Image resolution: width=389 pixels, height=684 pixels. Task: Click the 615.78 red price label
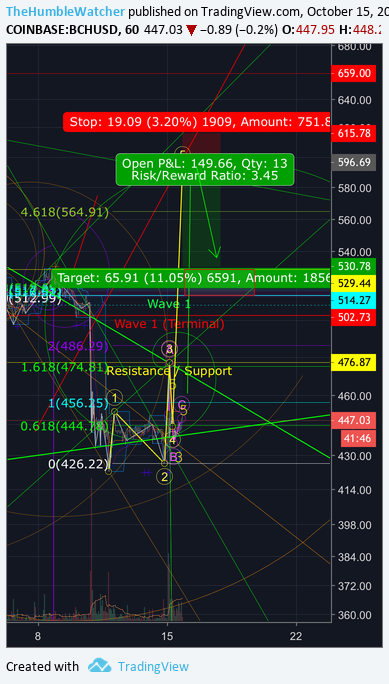[354, 133]
